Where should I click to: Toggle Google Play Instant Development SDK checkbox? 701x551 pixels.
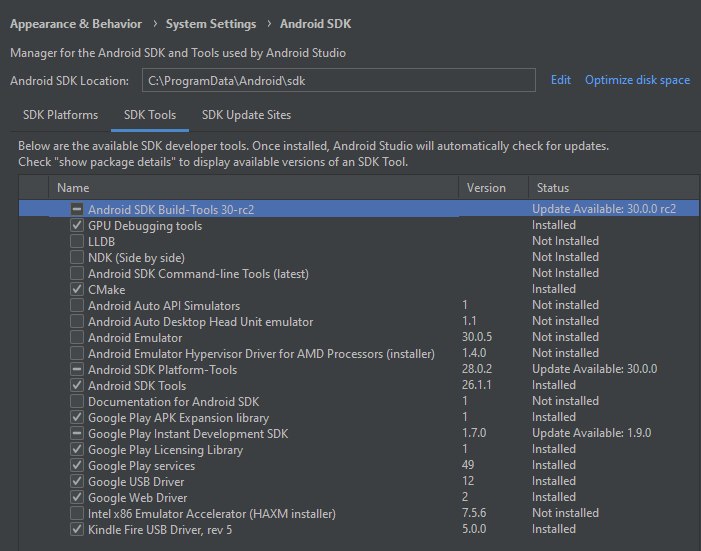click(x=77, y=433)
